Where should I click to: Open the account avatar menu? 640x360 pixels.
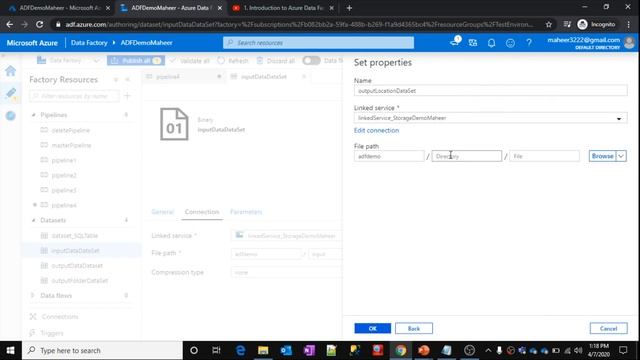(x=629, y=42)
